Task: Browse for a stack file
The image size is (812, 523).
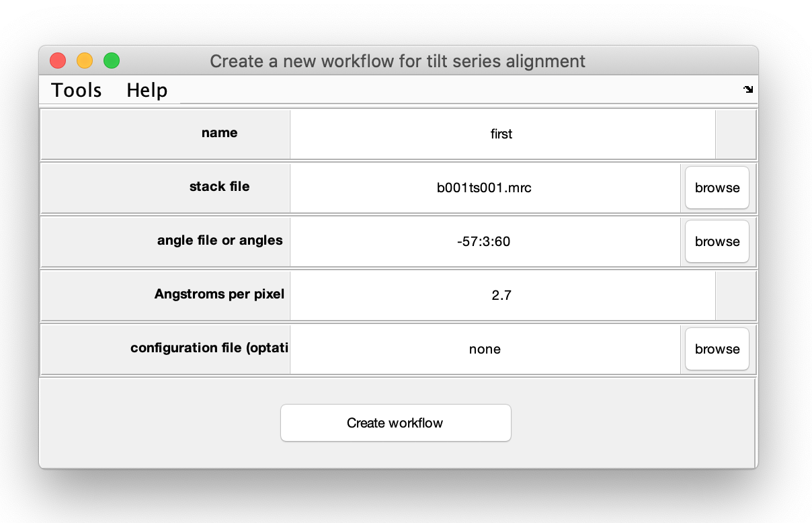Action: 717,188
